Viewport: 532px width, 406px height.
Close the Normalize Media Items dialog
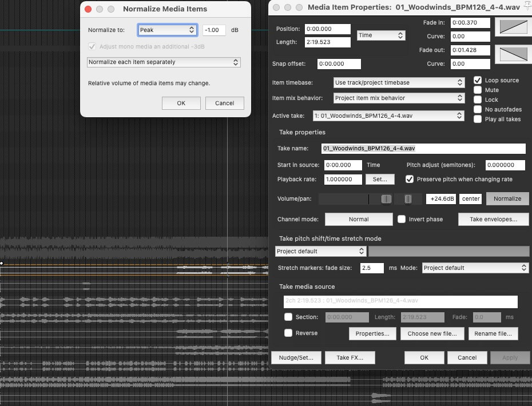(88, 9)
